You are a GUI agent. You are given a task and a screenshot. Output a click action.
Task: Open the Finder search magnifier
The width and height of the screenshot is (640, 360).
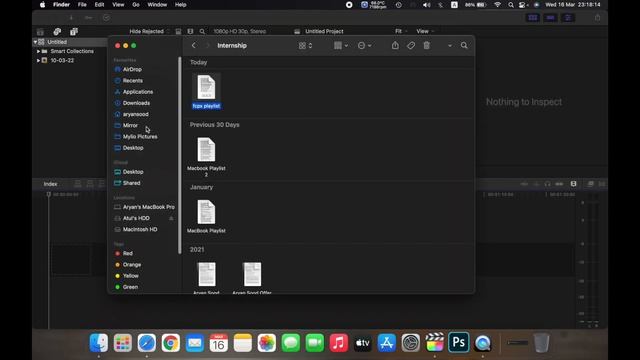pos(464,45)
